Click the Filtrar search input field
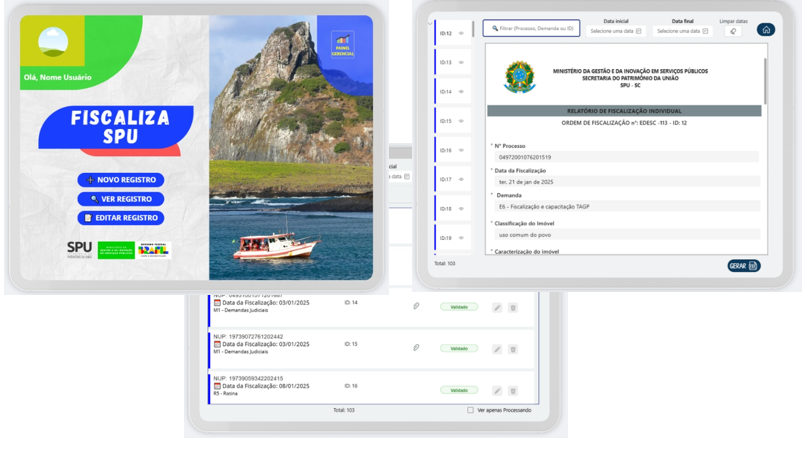The height and width of the screenshot is (452, 811). pos(531,28)
